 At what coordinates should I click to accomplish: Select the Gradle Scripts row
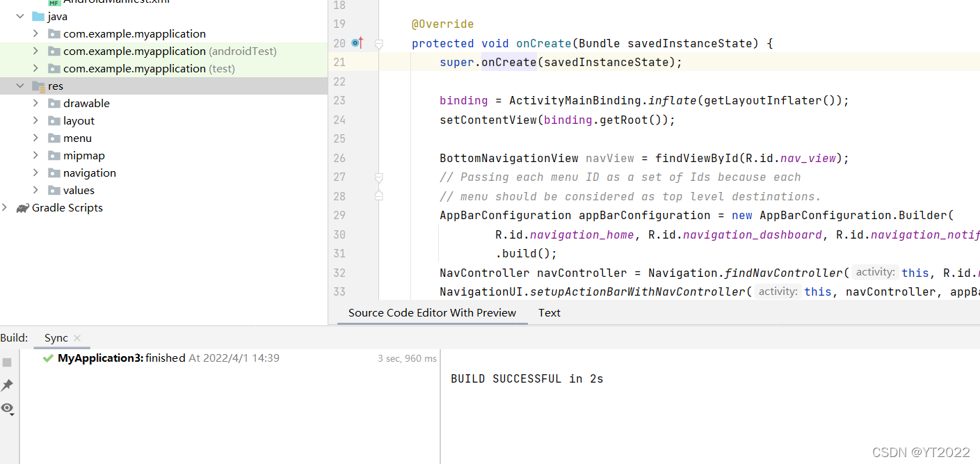163,207
